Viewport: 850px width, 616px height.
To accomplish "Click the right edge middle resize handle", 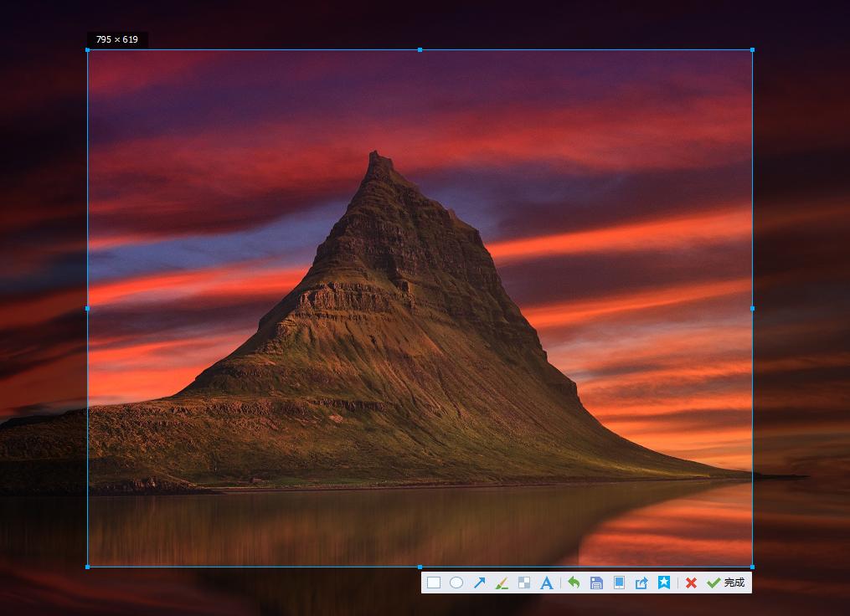I will [x=752, y=309].
